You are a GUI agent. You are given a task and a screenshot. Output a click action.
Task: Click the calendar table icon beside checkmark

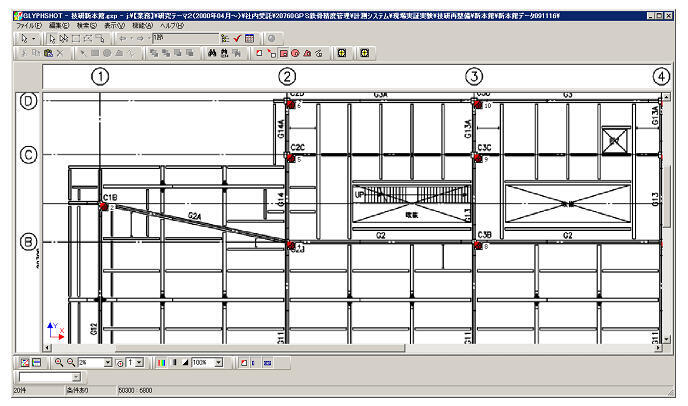point(248,37)
